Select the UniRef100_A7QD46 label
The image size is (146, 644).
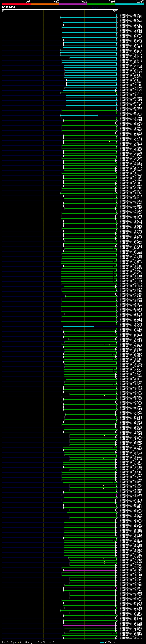131,115
